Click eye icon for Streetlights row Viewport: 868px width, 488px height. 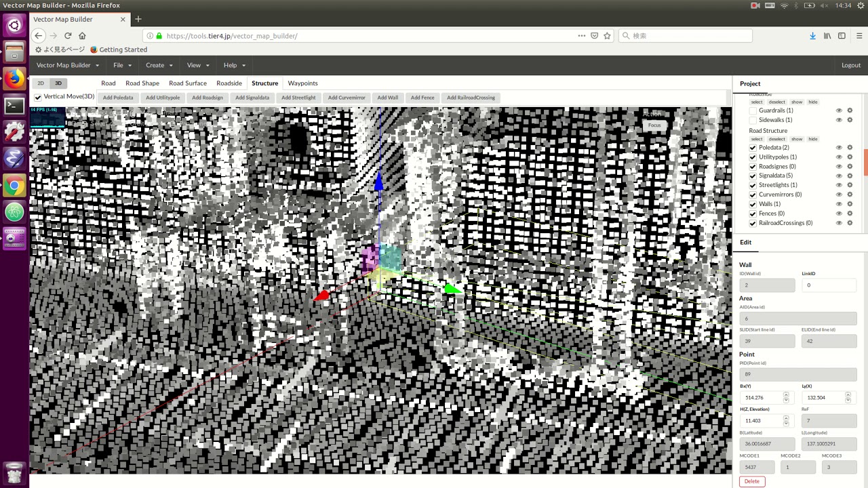pyautogui.click(x=839, y=185)
